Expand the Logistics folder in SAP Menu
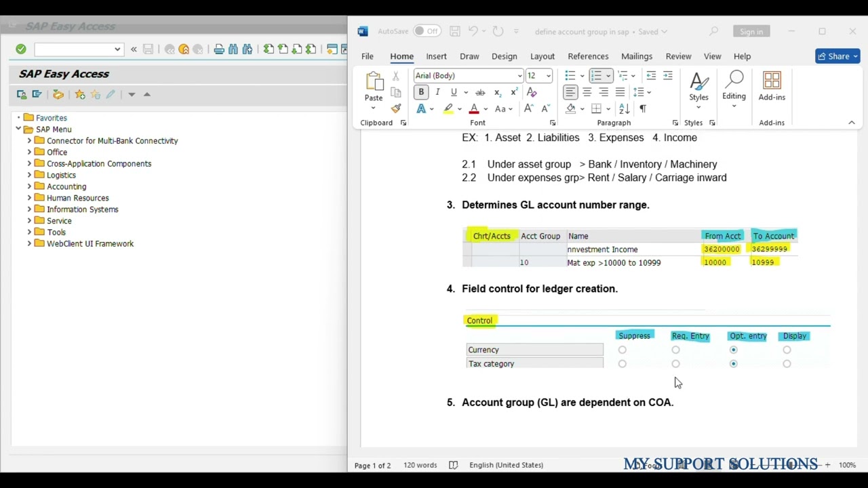The width and height of the screenshot is (868, 488). coord(29,175)
